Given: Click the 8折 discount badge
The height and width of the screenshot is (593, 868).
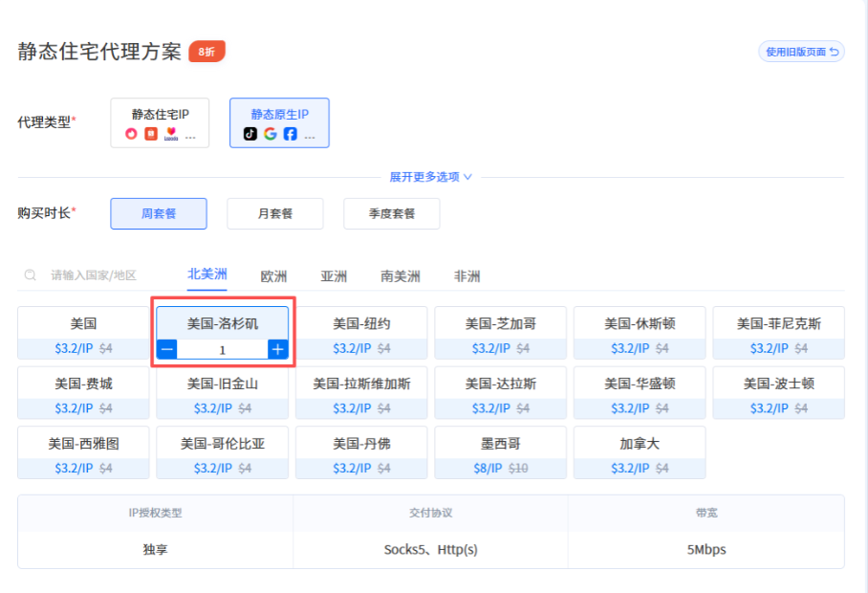Looking at the screenshot, I should tap(206, 52).
